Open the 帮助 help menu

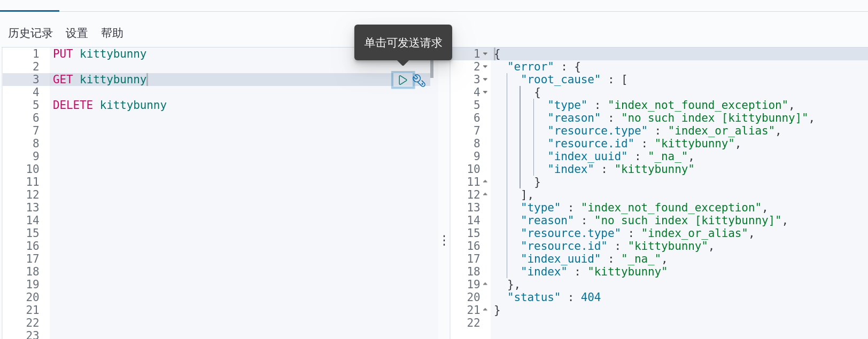tap(112, 33)
